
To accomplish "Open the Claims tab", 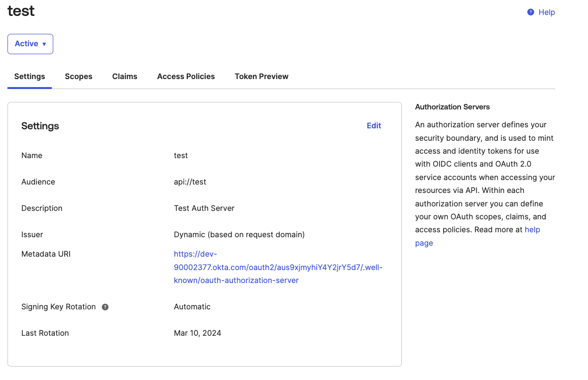I will click(x=124, y=76).
